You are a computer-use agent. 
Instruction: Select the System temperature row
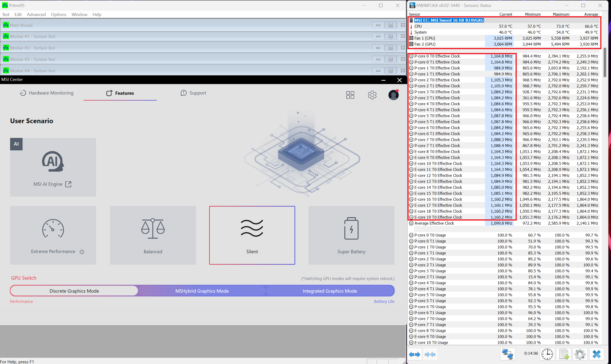coord(504,32)
